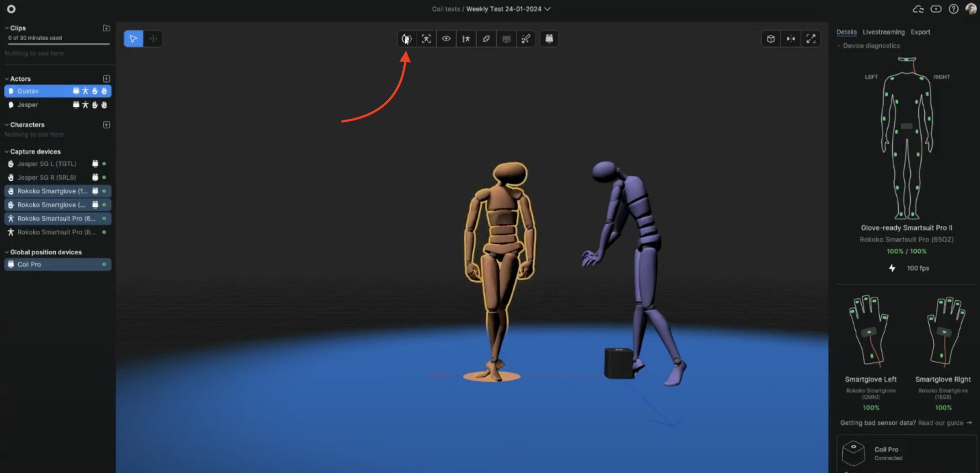This screenshot has height=473, width=980.
Task: Collapse the Actors section
Action: click(6, 79)
